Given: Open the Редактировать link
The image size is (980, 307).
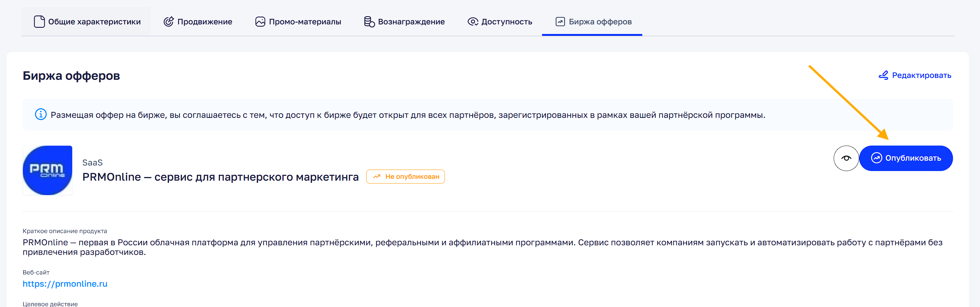Looking at the screenshot, I should click(921, 75).
